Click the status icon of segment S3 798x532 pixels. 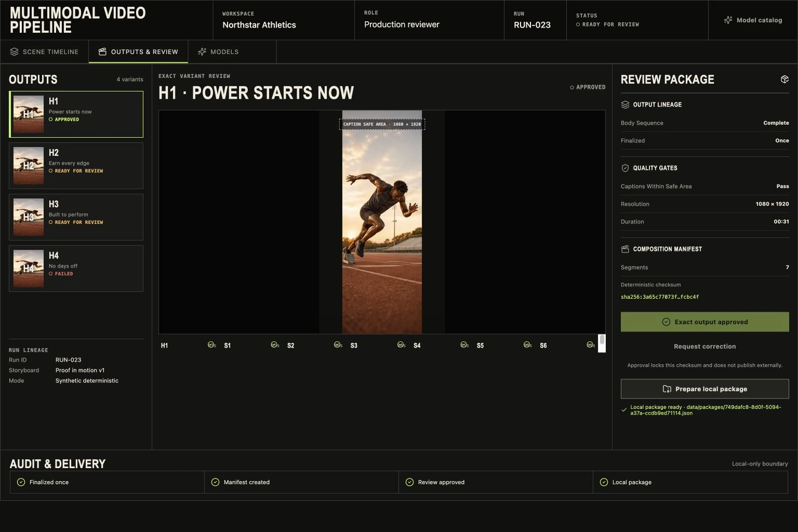point(401,345)
